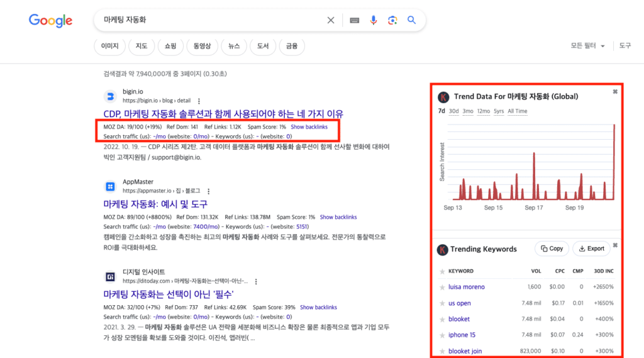644x358 pixels.
Task: Select the 동영상 filter tab
Action: [x=202, y=46]
